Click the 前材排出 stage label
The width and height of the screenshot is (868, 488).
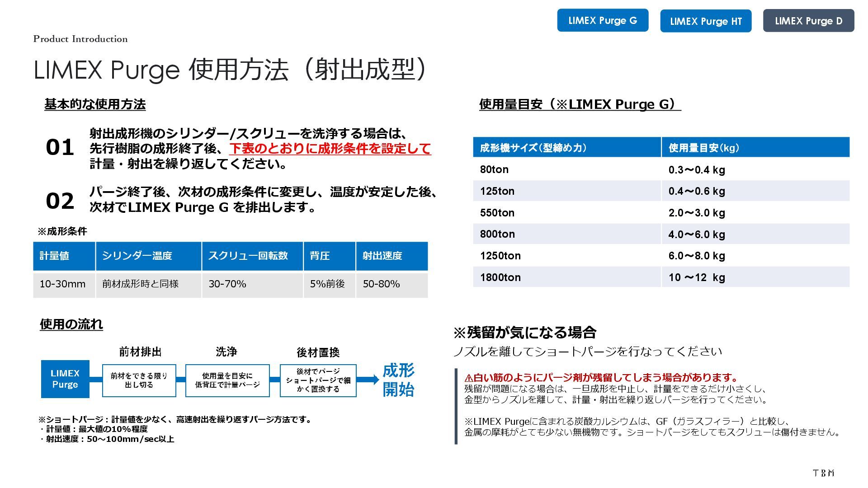tap(140, 352)
